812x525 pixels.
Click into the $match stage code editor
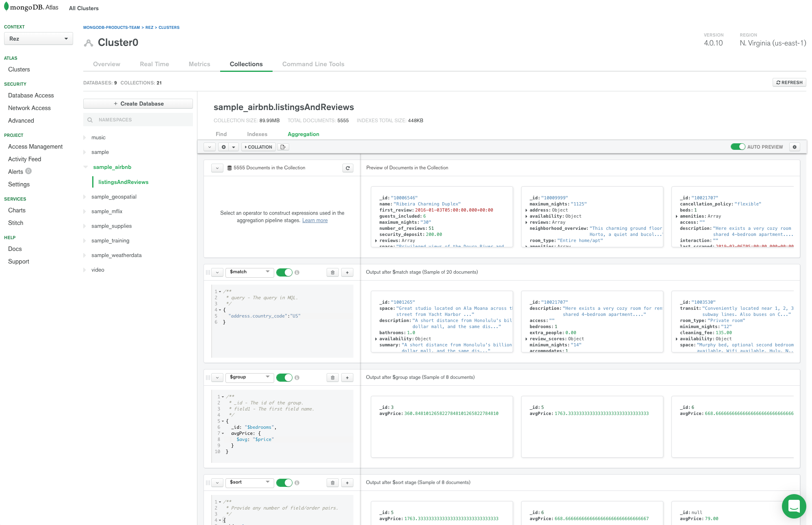(282, 321)
